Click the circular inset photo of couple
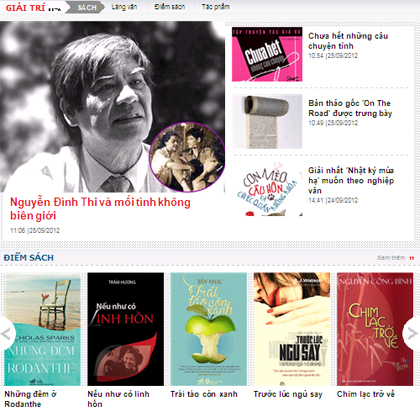The width and height of the screenshot is (420, 417). point(187,157)
